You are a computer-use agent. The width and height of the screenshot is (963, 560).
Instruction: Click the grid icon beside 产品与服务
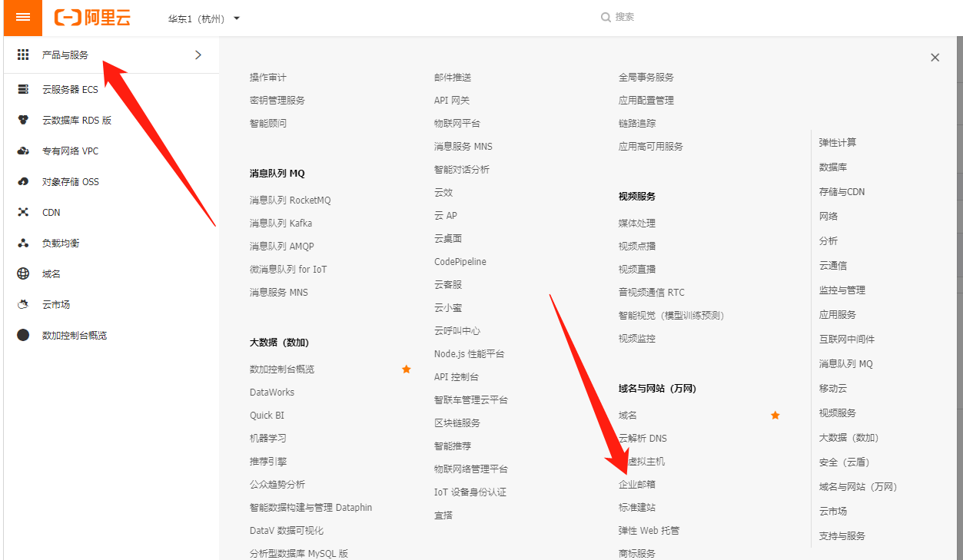point(23,55)
